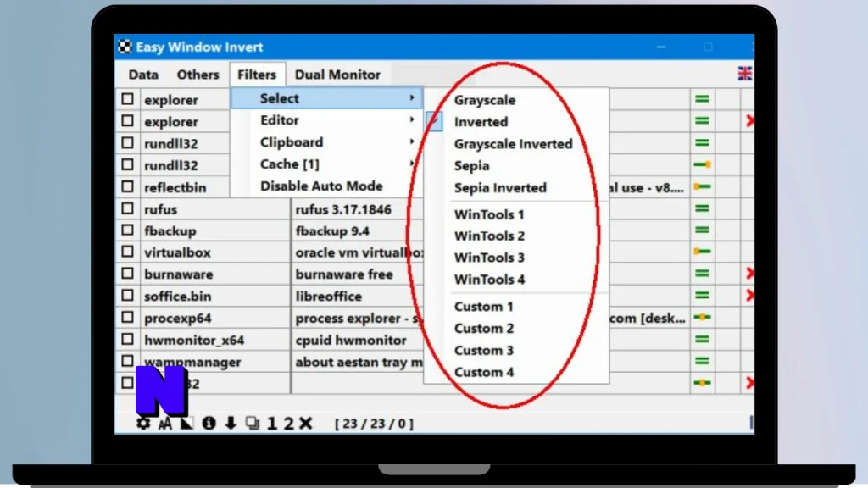The height and width of the screenshot is (488, 868).
Task: Click green equals icon in wampmanager row
Action: pyautogui.click(x=702, y=361)
